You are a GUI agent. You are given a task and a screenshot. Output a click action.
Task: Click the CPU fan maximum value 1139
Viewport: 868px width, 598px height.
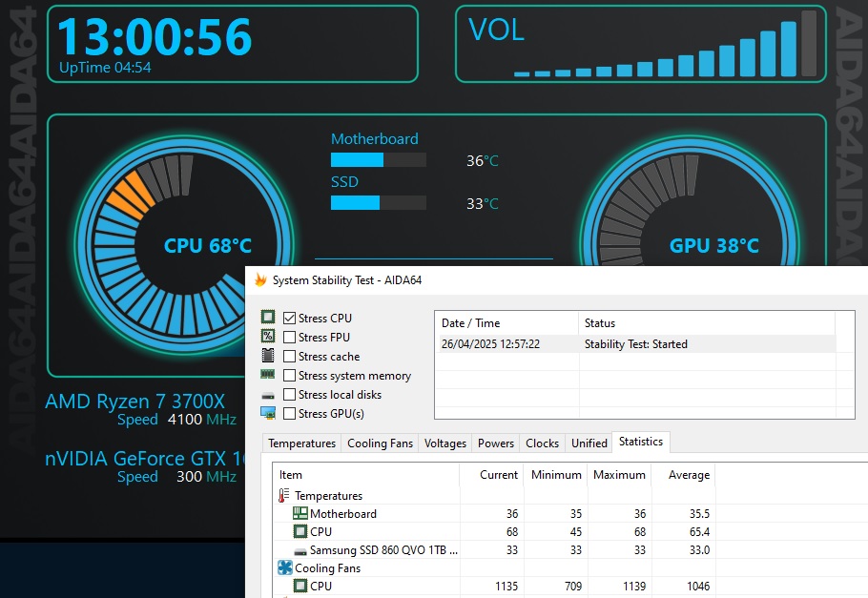point(634,587)
